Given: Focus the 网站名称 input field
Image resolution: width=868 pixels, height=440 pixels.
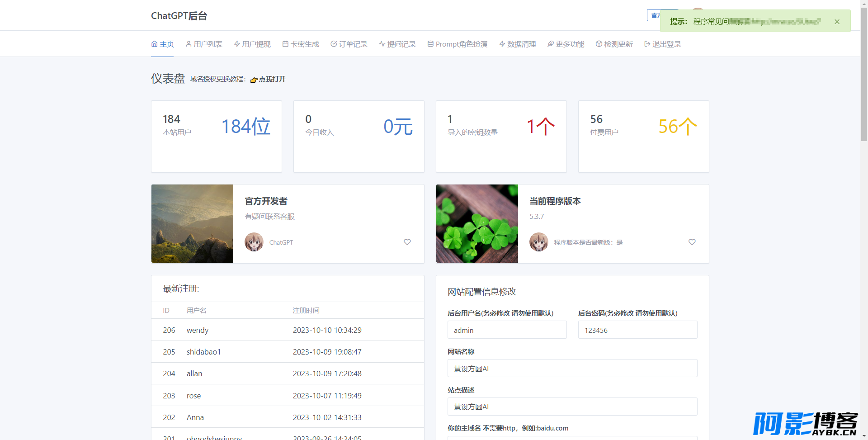Looking at the screenshot, I should 572,369.
